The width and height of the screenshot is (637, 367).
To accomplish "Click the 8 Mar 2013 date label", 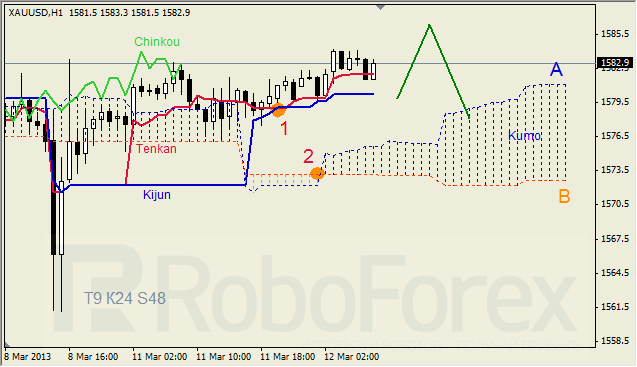I will tap(27, 357).
